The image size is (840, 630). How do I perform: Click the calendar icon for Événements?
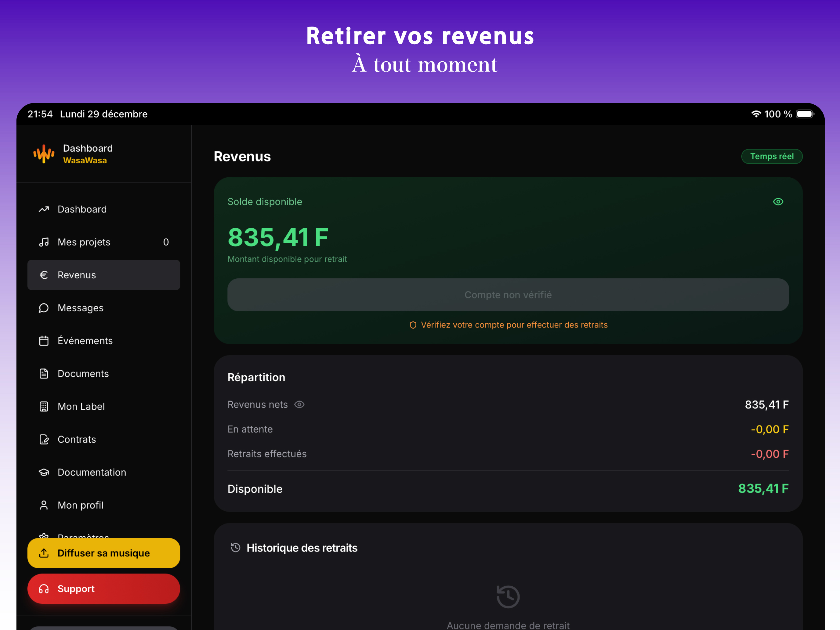(x=44, y=341)
